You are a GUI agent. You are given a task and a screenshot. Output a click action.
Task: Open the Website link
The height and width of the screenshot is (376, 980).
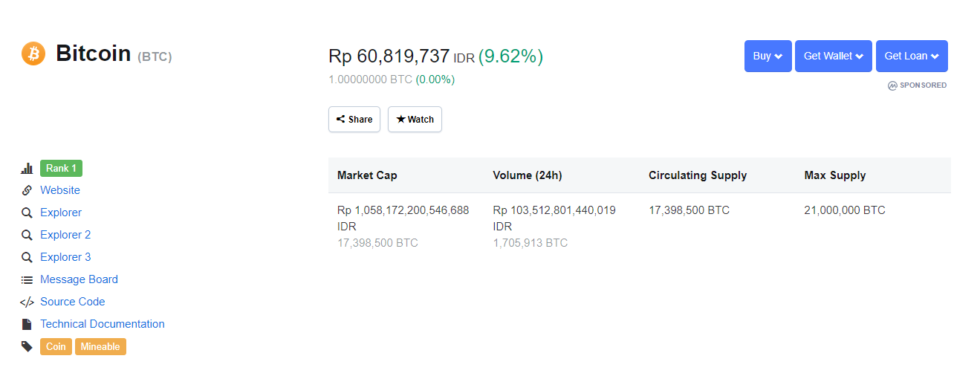pos(60,190)
